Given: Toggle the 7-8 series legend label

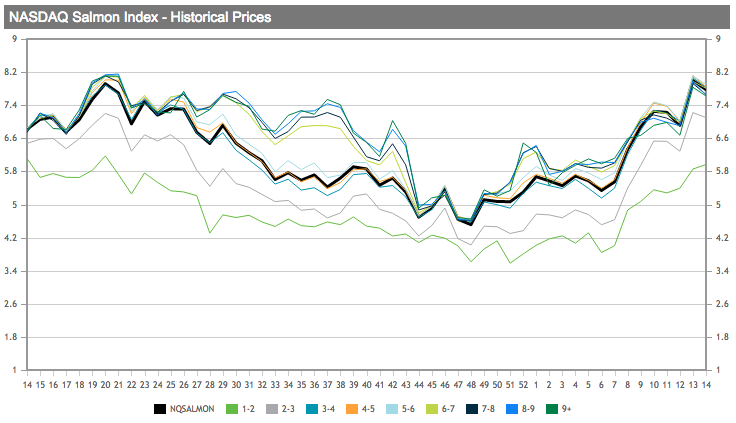Looking at the screenshot, I should [488, 409].
